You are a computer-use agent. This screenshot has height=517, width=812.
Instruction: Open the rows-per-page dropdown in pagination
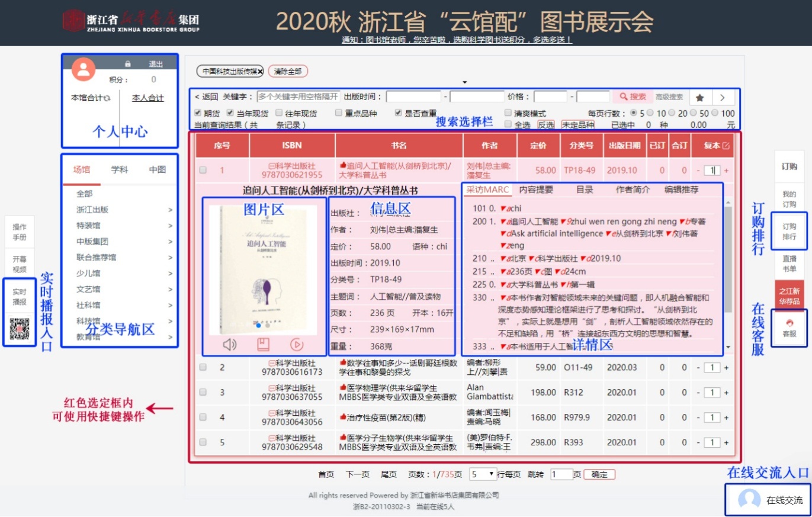pos(483,474)
